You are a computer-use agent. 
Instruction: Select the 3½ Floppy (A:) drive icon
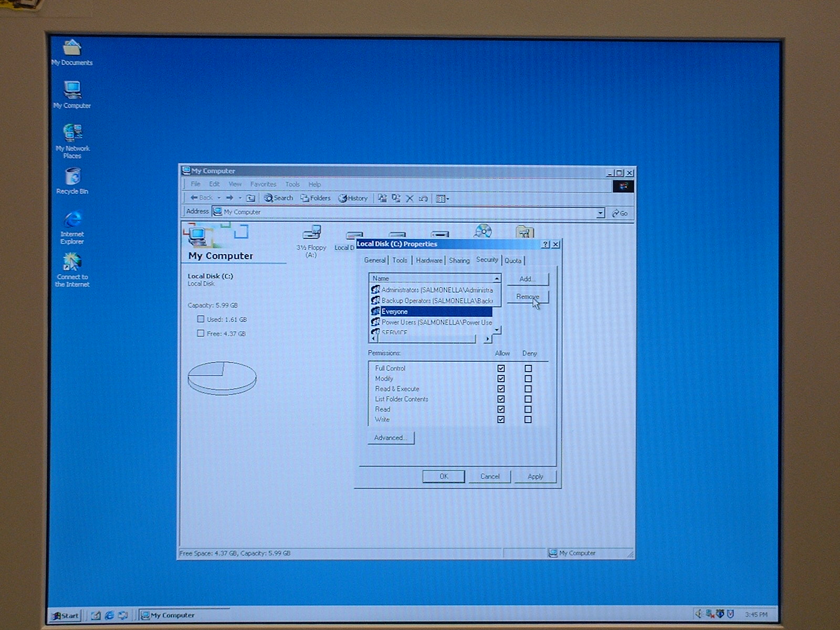click(x=311, y=234)
